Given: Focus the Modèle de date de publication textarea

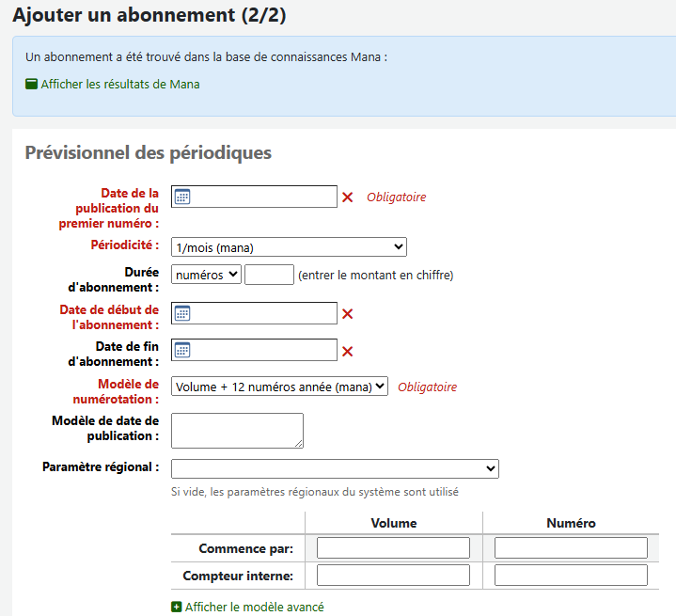Looking at the screenshot, I should coord(237,430).
